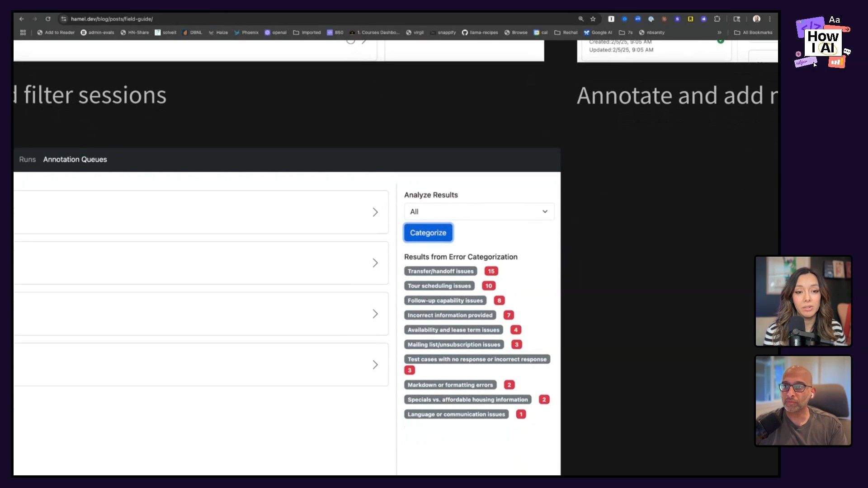This screenshot has height=488, width=868.
Task: Open the browser extensions puzzle icon
Action: pyautogui.click(x=717, y=19)
